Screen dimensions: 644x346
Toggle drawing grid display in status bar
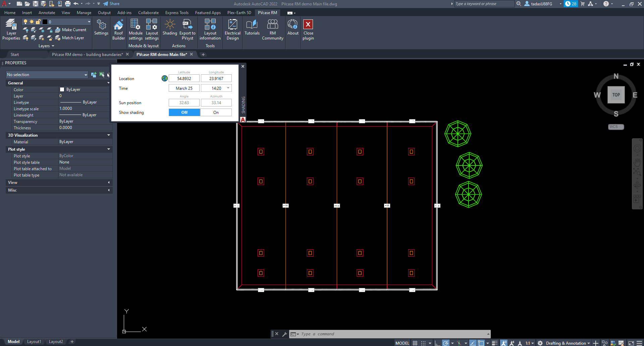pyautogui.click(x=415, y=343)
